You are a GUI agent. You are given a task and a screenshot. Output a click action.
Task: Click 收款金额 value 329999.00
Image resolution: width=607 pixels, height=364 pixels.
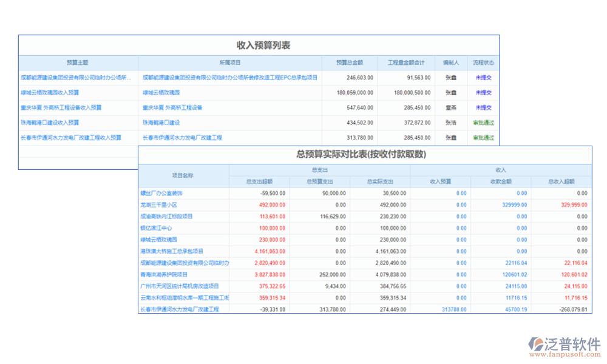pos(515,205)
